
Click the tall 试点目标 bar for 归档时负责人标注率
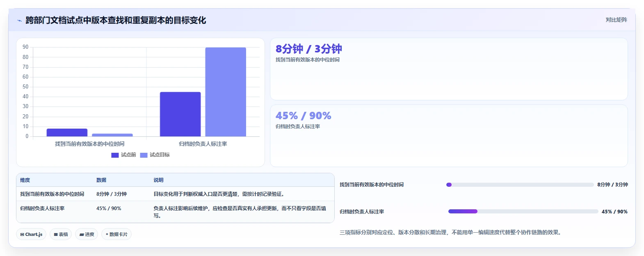226,92
